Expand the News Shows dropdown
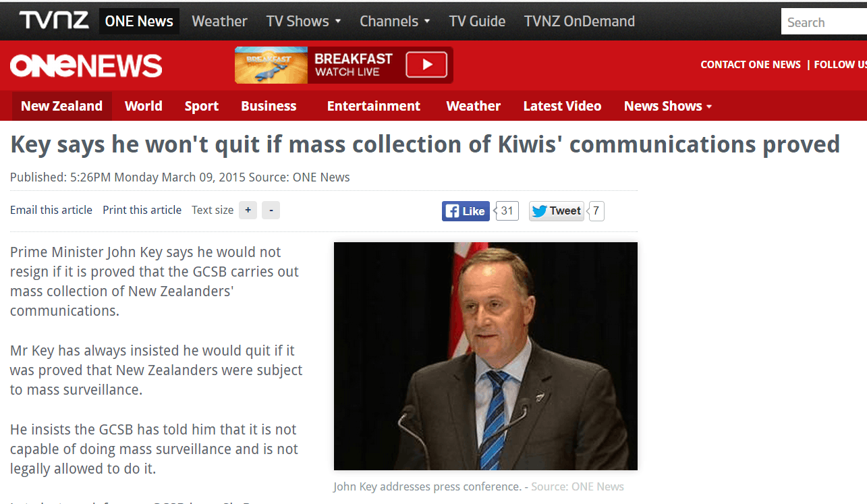 [x=668, y=106]
